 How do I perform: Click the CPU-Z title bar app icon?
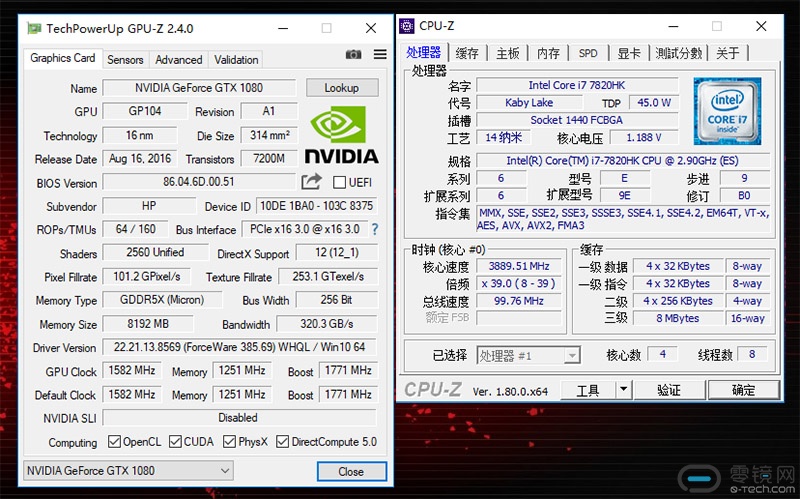click(x=407, y=26)
